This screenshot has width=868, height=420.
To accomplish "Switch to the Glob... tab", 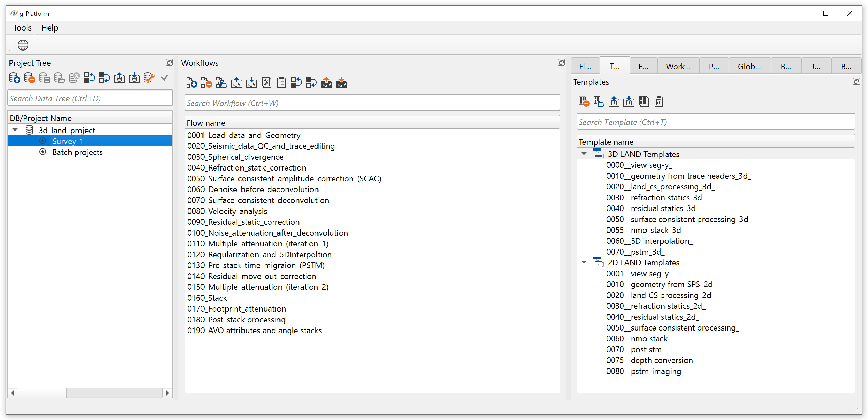I will (749, 67).
